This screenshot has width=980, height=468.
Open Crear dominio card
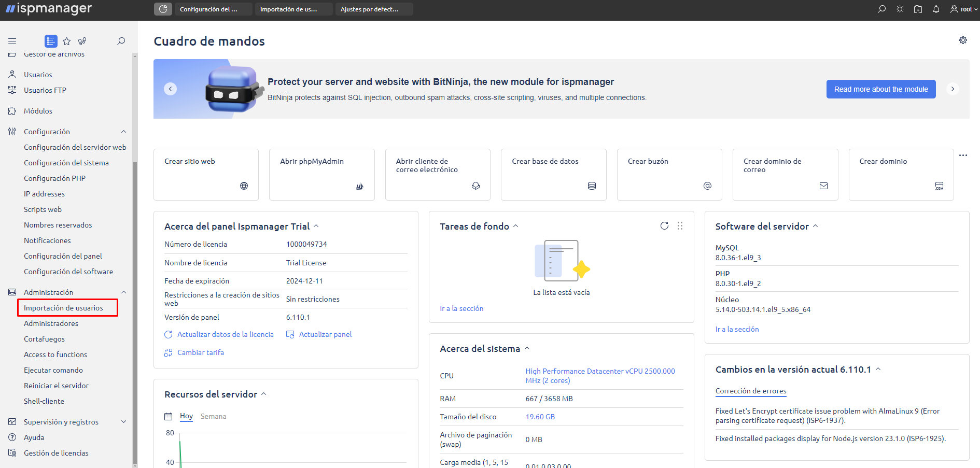pyautogui.click(x=901, y=175)
